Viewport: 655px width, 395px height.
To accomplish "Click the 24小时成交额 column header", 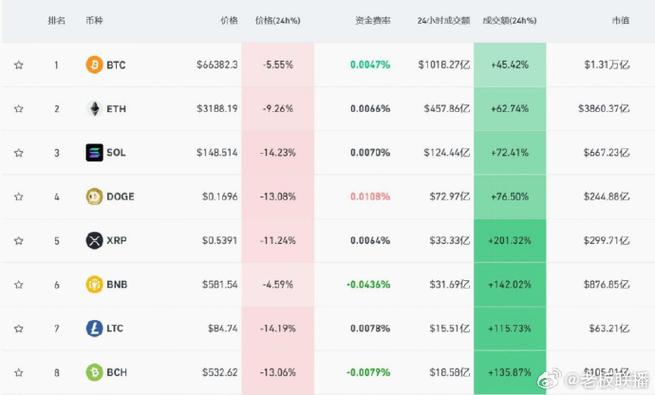I will tap(444, 20).
